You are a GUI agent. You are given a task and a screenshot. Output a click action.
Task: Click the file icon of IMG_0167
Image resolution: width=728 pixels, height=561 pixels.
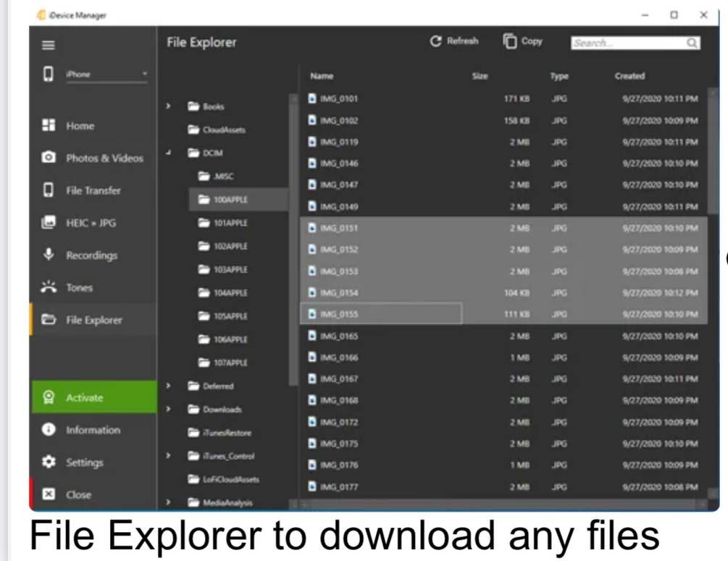312,378
